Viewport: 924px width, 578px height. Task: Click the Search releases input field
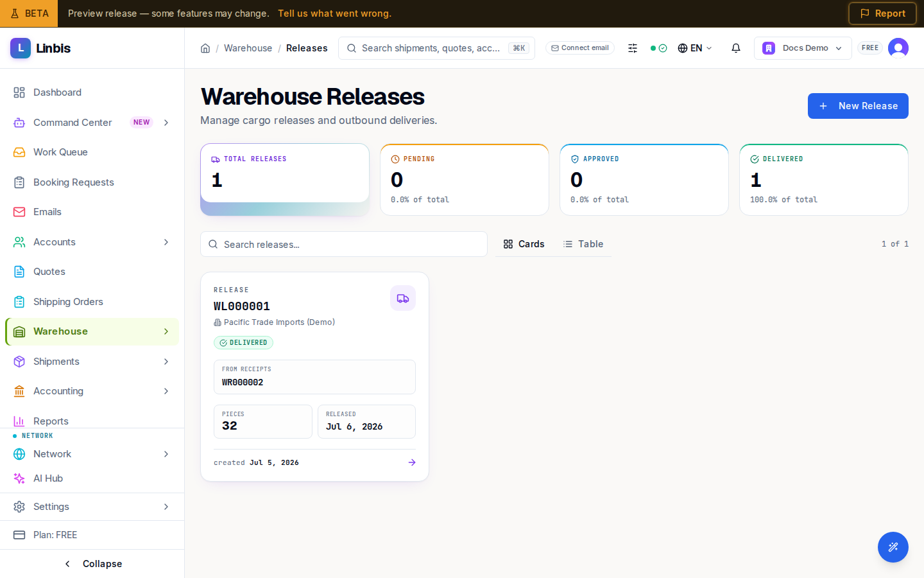(344, 244)
